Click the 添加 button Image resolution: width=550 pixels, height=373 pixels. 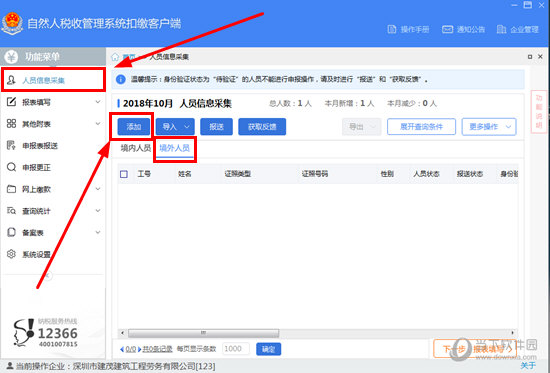coord(134,126)
